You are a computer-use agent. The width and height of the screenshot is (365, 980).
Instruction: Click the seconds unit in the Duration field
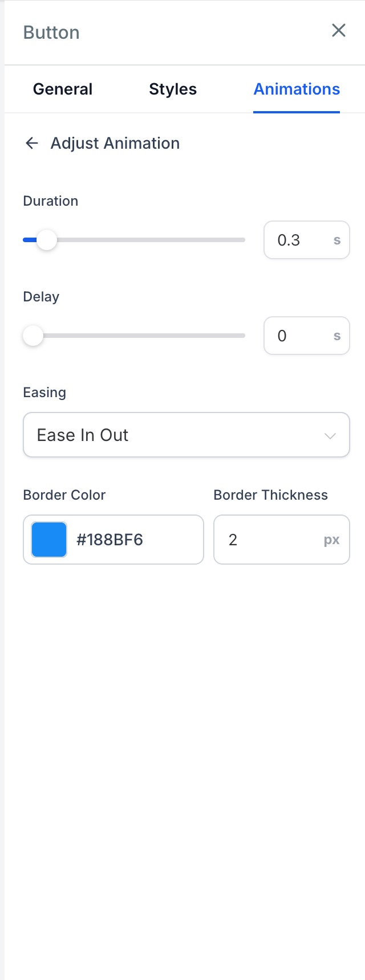click(337, 240)
